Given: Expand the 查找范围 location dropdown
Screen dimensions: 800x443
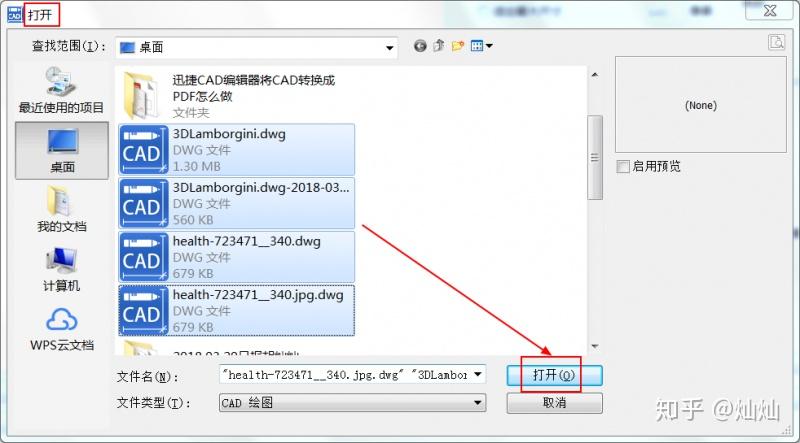Looking at the screenshot, I should tap(389, 48).
